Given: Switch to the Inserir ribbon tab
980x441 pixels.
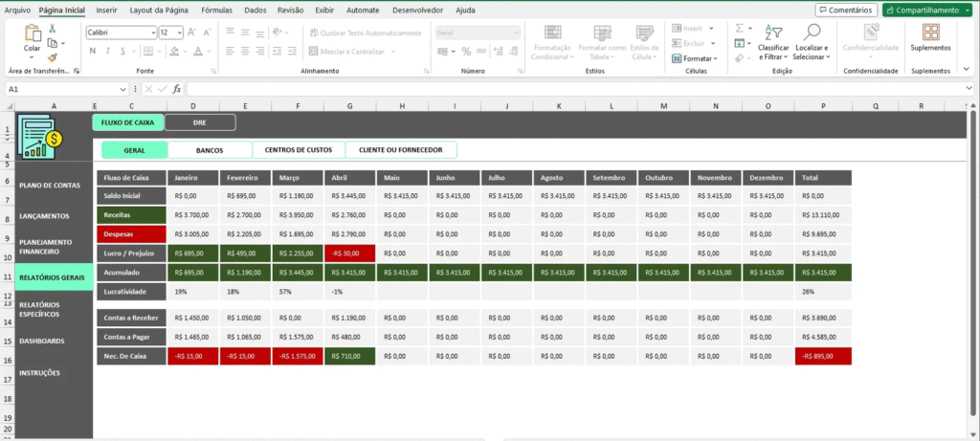Looking at the screenshot, I should (107, 10).
